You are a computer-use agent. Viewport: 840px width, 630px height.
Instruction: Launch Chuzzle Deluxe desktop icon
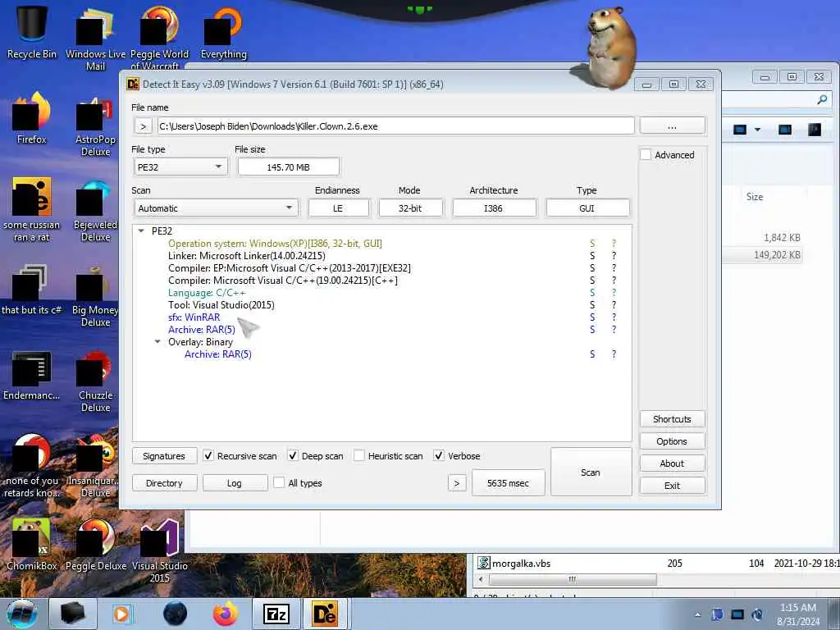[x=95, y=381]
